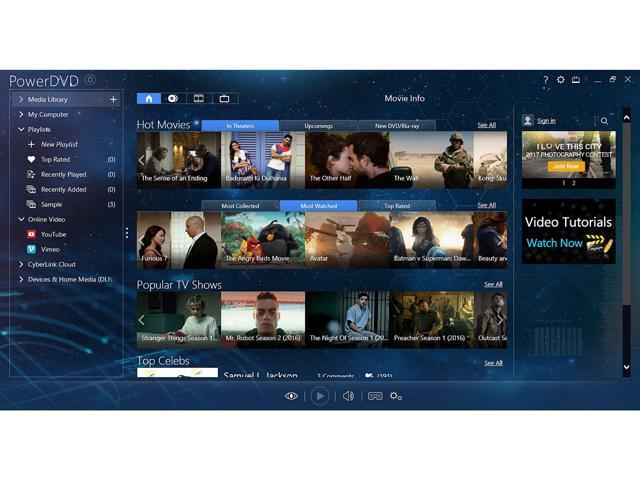
Task: Click the volume speaker icon
Action: [x=348, y=396]
